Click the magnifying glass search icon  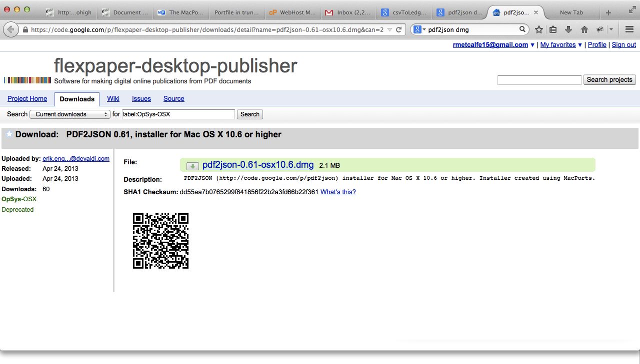(x=522, y=29)
